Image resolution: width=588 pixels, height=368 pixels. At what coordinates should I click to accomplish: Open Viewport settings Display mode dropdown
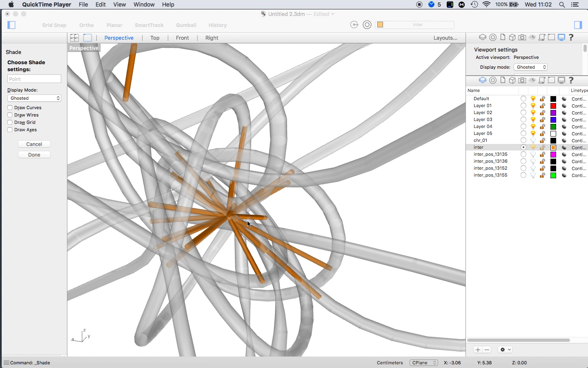click(530, 67)
